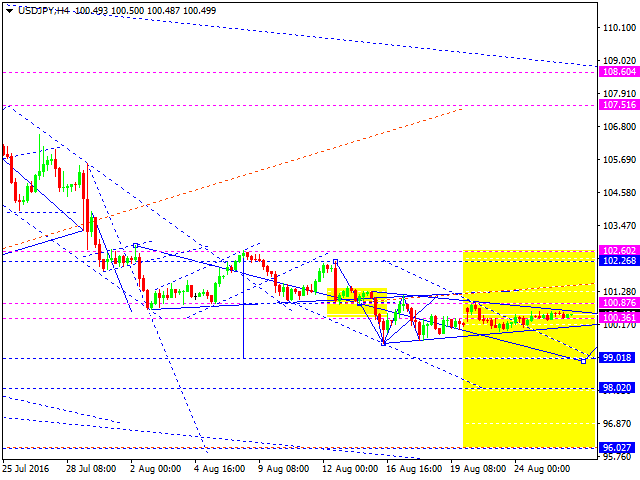640x480 pixels.
Task: Click the 2 Aug 00:00 time label
Action: pyautogui.click(x=156, y=469)
